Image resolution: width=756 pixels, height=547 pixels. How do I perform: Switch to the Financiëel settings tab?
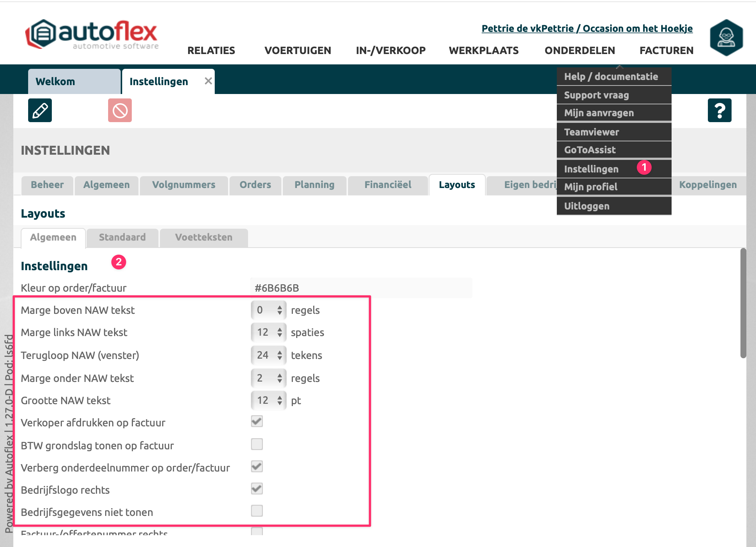pyautogui.click(x=388, y=185)
